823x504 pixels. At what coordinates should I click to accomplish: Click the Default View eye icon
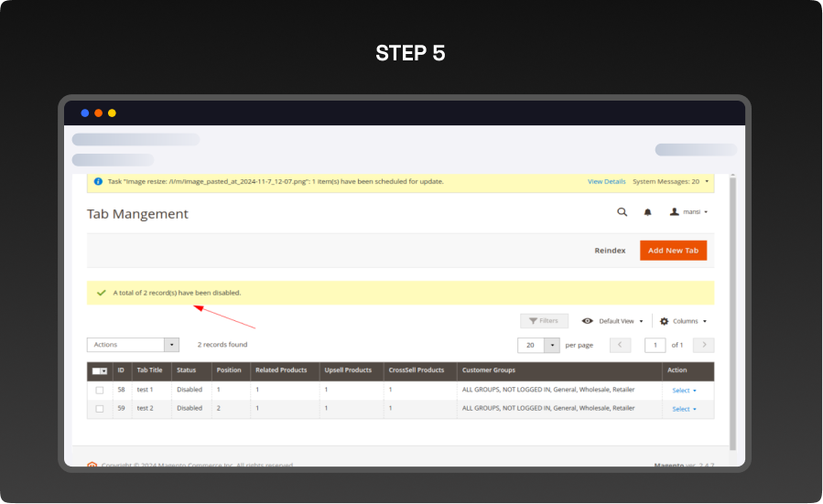click(588, 321)
